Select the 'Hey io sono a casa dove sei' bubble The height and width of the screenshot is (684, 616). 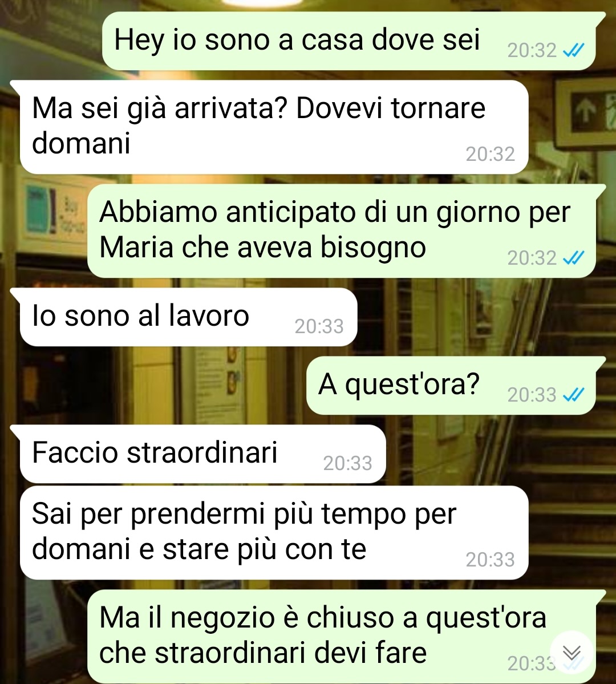tap(349, 41)
